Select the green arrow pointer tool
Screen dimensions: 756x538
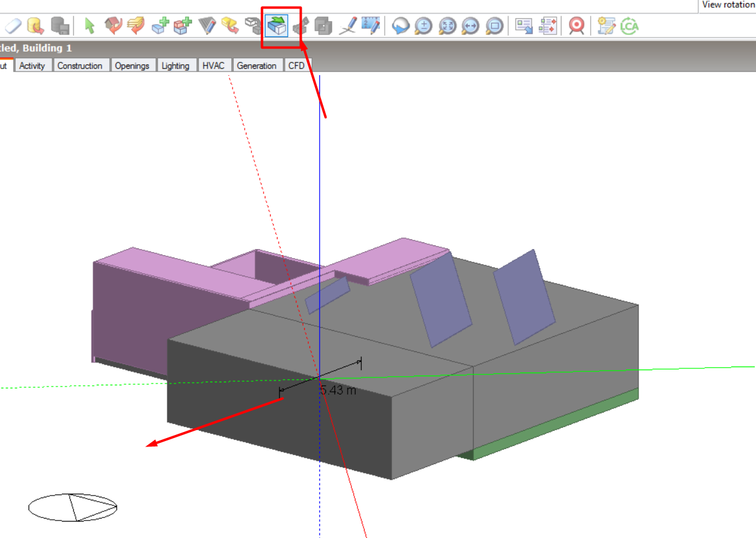[90, 26]
